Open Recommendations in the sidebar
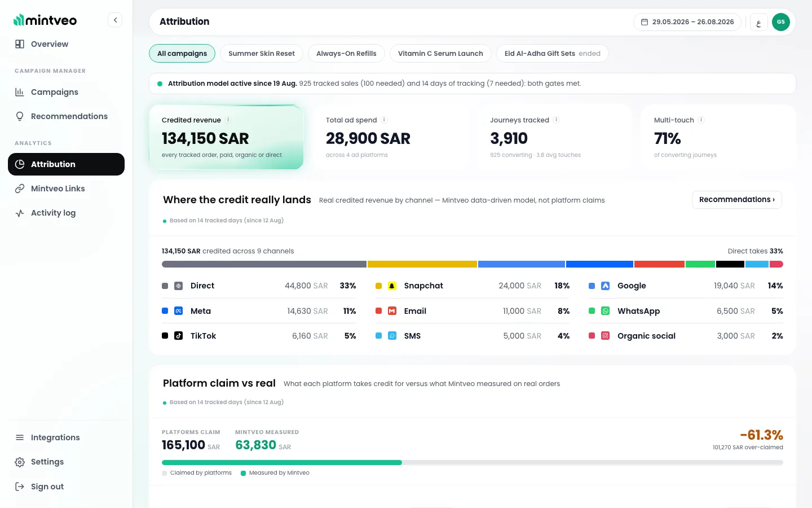The height and width of the screenshot is (508, 812). coord(66,116)
